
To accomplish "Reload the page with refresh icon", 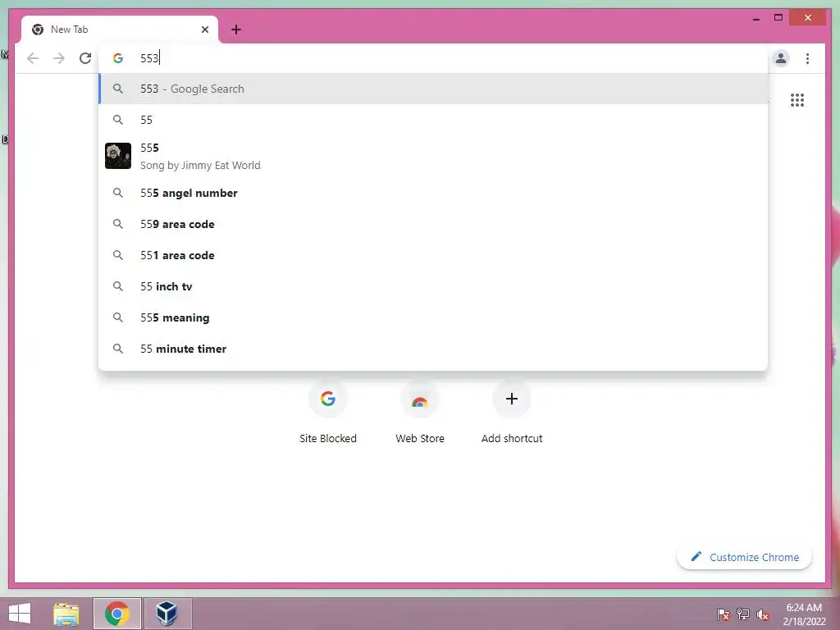I will pos(85,58).
